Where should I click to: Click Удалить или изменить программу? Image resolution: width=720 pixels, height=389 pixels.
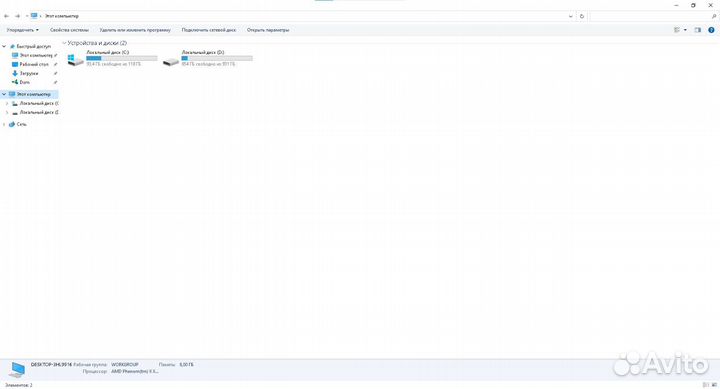click(x=135, y=30)
